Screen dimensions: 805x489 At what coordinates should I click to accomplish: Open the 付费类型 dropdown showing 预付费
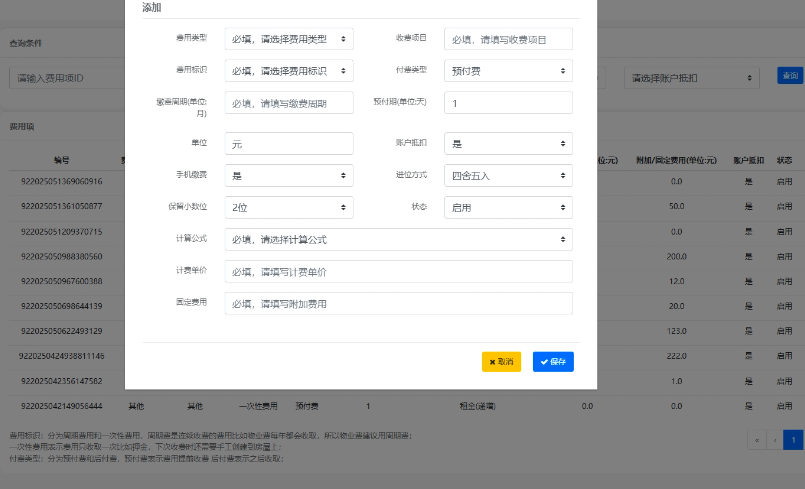click(508, 71)
